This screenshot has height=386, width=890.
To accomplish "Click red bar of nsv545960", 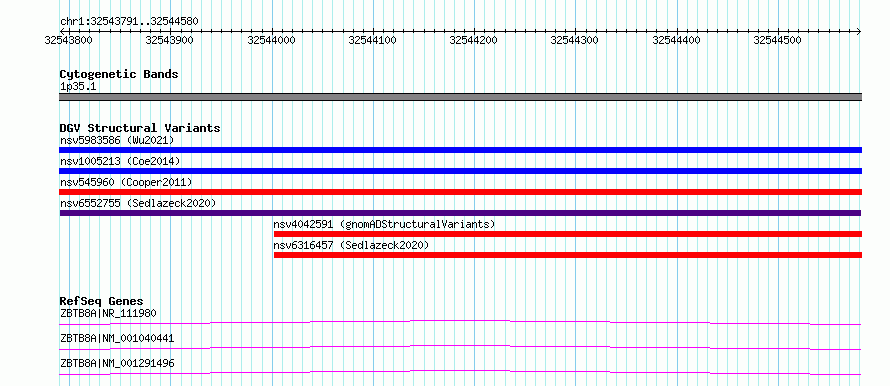I will pos(460,192).
